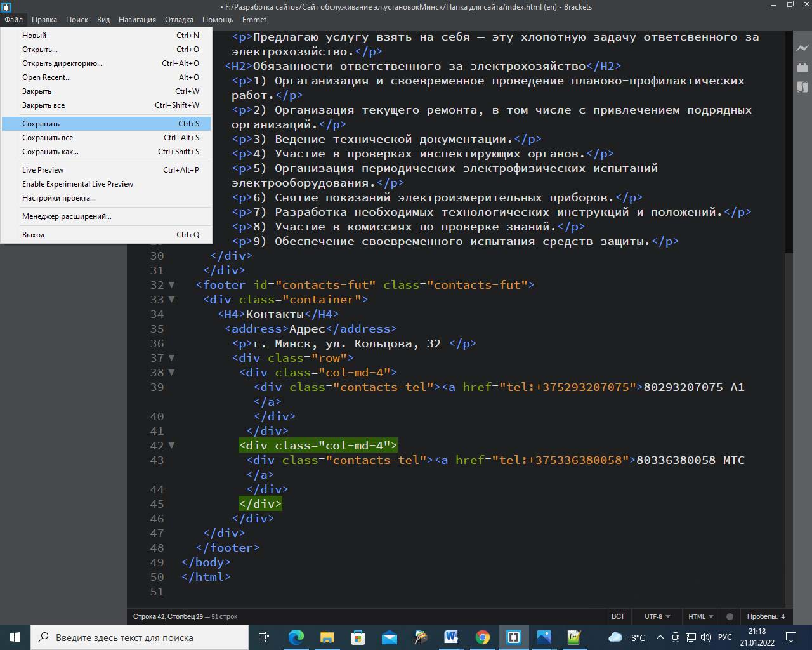This screenshot has width=812, height=650.
Task: Choose Сохранить in the File menu
Action: [41, 124]
